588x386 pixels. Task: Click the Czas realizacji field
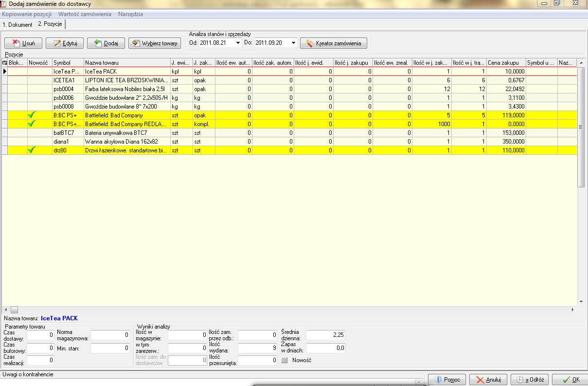click(x=40, y=361)
